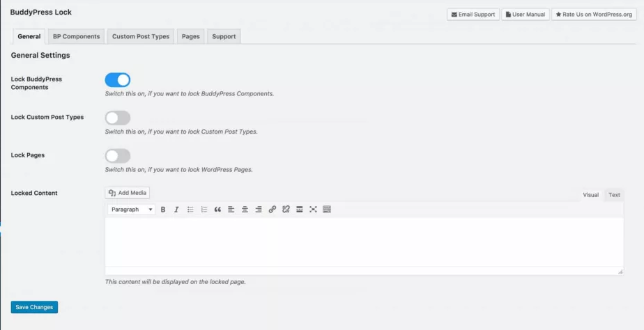Open the Paragraph format dropdown
Viewport: 644px width, 330px height.
(x=132, y=210)
